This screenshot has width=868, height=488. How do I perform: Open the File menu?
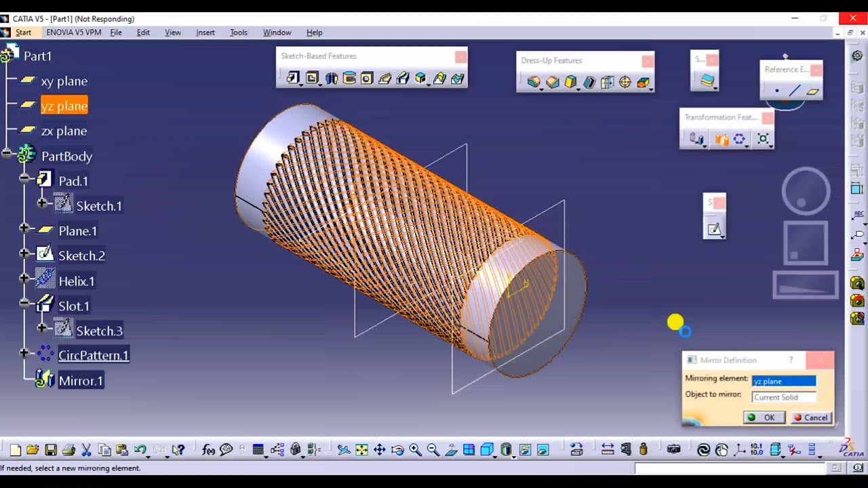(116, 33)
